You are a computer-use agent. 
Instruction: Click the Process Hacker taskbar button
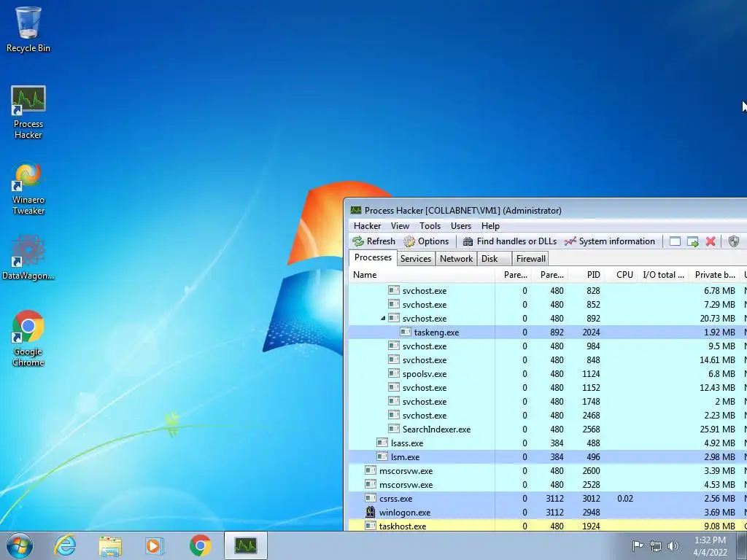pyautogui.click(x=245, y=545)
